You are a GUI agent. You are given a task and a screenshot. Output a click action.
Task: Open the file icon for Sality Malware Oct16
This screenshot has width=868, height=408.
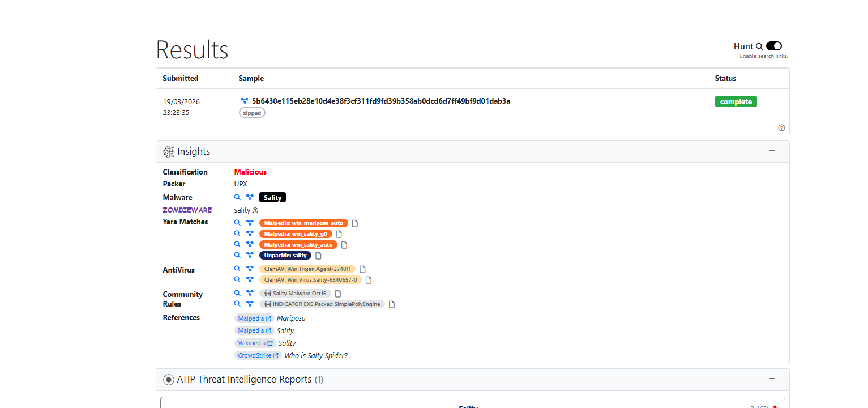(338, 294)
